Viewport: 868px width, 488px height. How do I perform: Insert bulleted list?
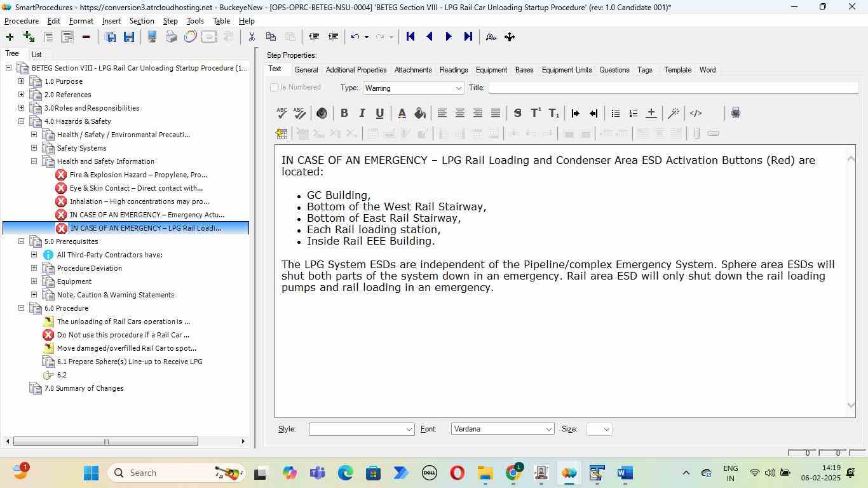(615, 113)
